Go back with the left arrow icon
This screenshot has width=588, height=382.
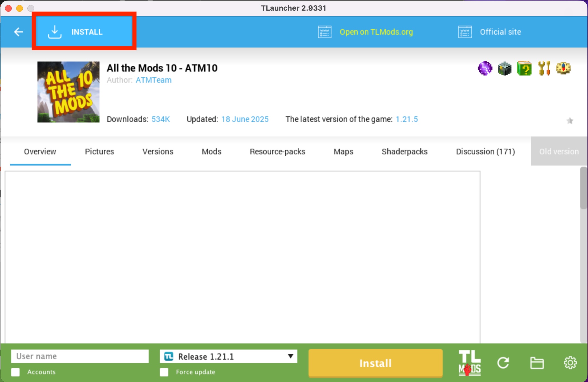pyautogui.click(x=18, y=32)
